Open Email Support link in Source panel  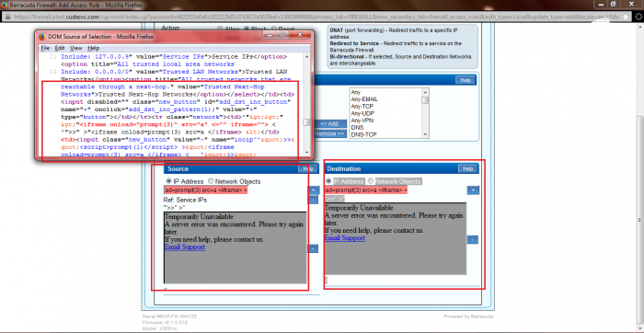coord(184,247)
